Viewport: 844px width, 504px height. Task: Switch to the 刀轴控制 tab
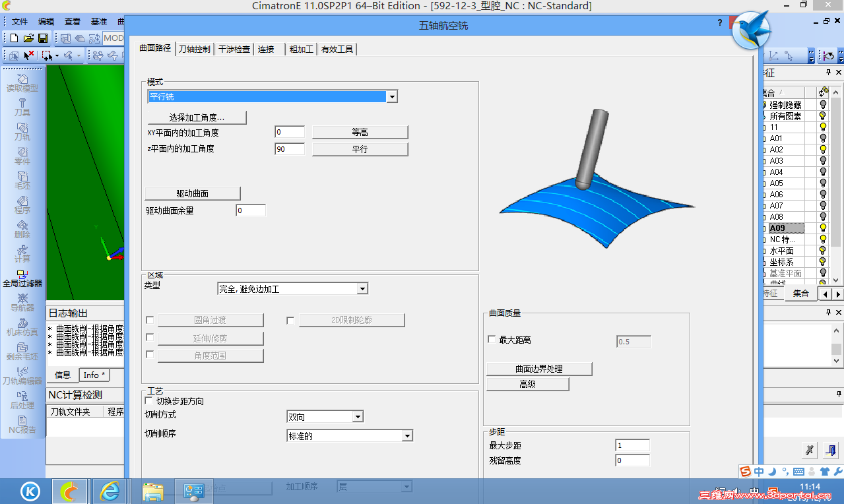[194, 48]
